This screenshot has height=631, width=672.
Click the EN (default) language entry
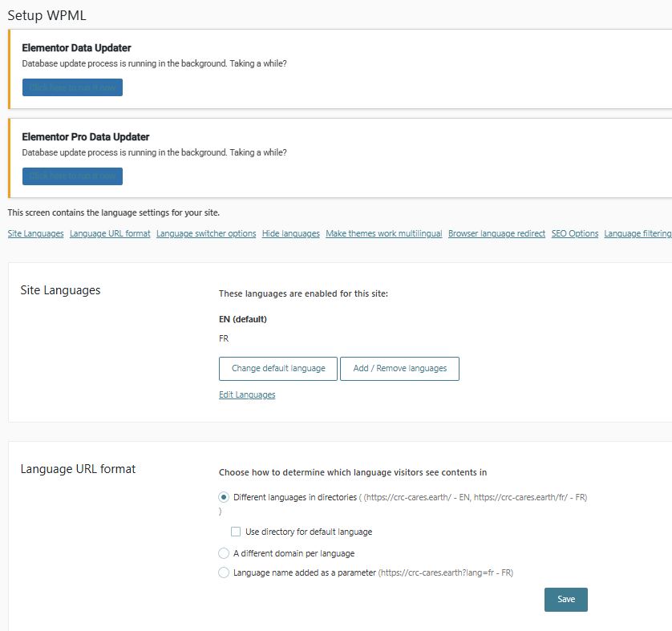tap(242, 319)
